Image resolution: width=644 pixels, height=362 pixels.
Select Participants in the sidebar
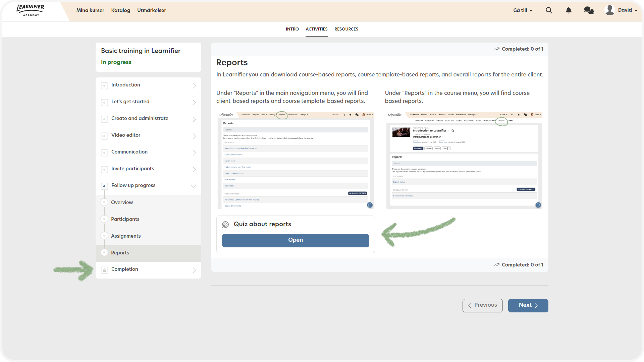[x=125, y=219]
